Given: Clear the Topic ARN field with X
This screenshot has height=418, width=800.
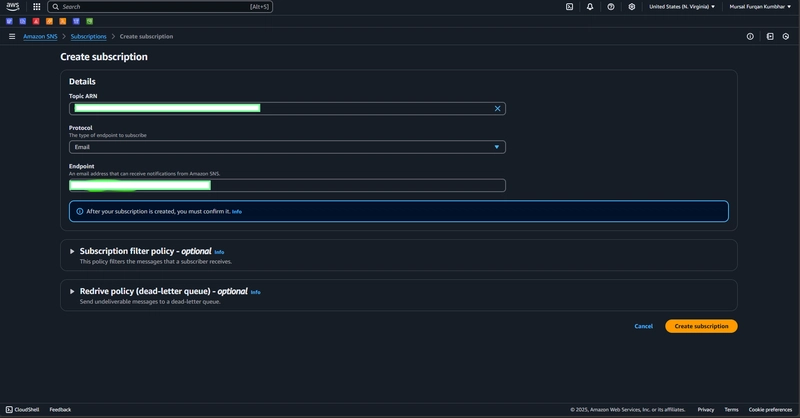Looking at the screenshot, I should (497, 108).
